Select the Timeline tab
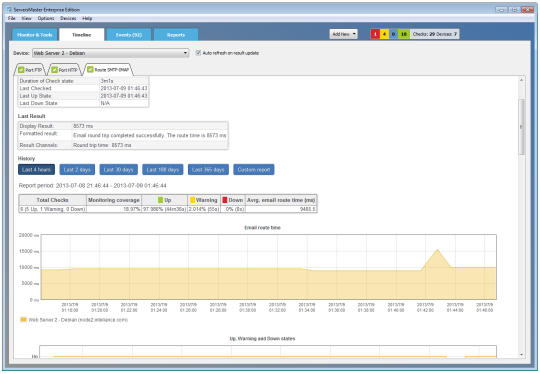The height and width of the screenshot is (374, 540). (x=82, y=35)
